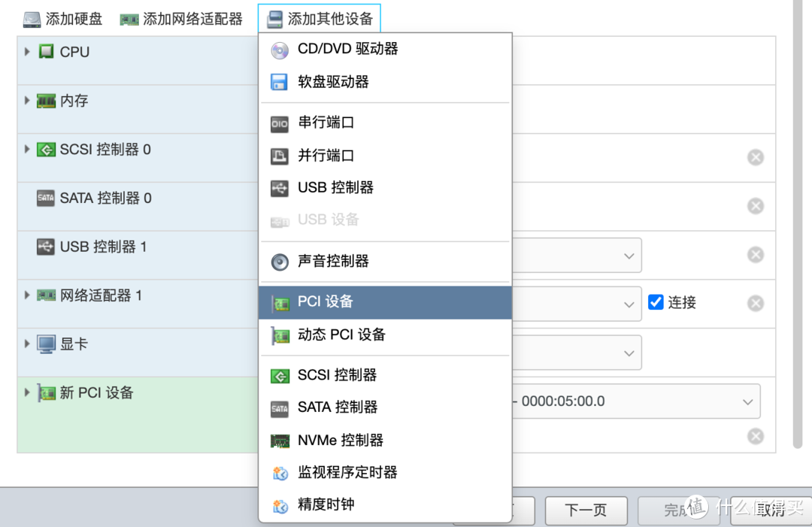
Task: Remove the SCSI 控制器 0 with its delete icon
Action: pyautogui.click(x=755, y=156)
